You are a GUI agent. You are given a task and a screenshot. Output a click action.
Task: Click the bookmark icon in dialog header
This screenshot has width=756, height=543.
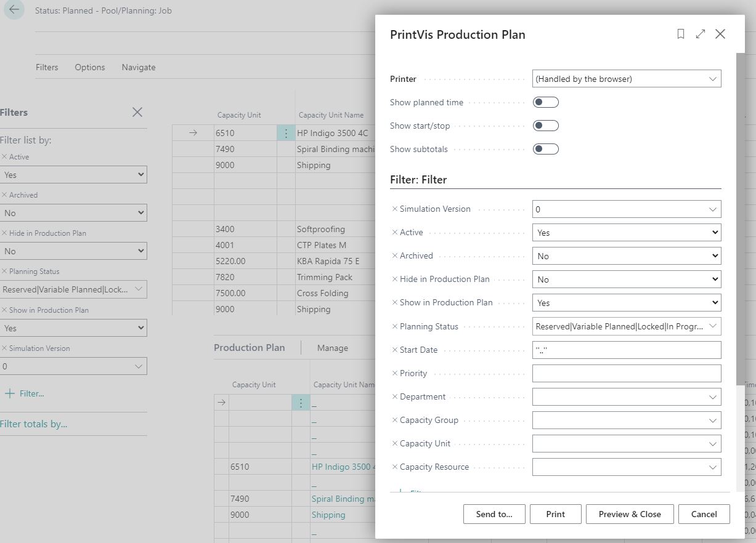pos(680,34)
